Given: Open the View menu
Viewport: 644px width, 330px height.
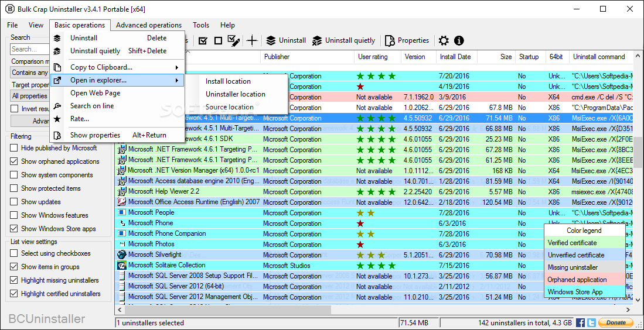Looking at the screenshot, I should point(36,25).
